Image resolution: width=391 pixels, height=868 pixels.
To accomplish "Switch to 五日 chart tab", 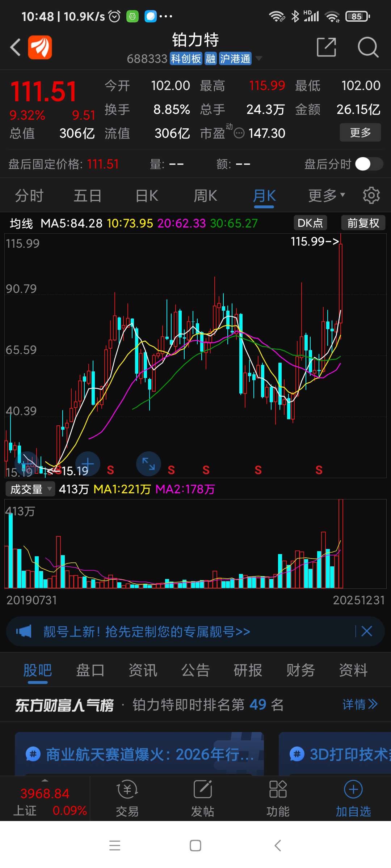I will [88, 196].
